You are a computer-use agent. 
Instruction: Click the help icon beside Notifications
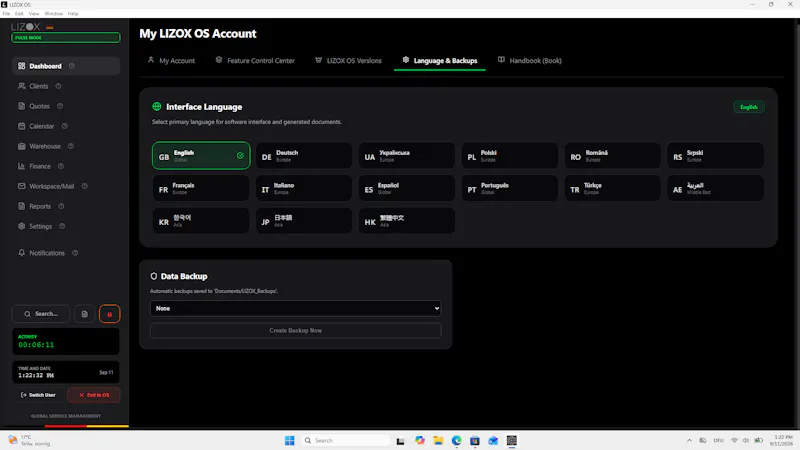(x=75, y=253)
